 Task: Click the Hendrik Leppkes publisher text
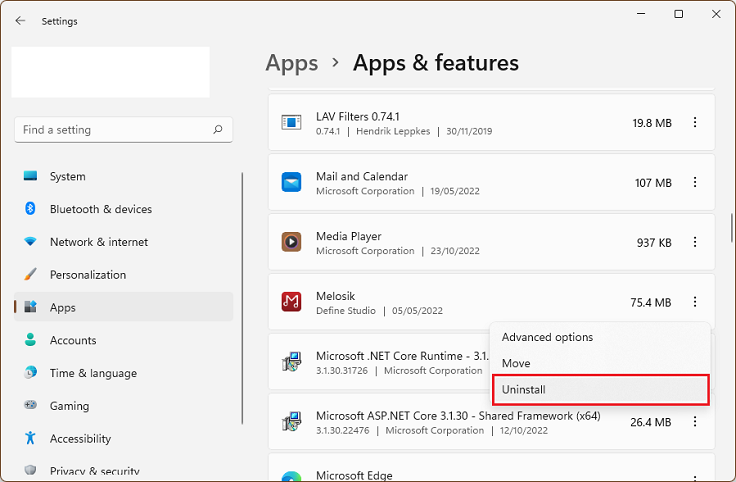[x=393, y=131]
